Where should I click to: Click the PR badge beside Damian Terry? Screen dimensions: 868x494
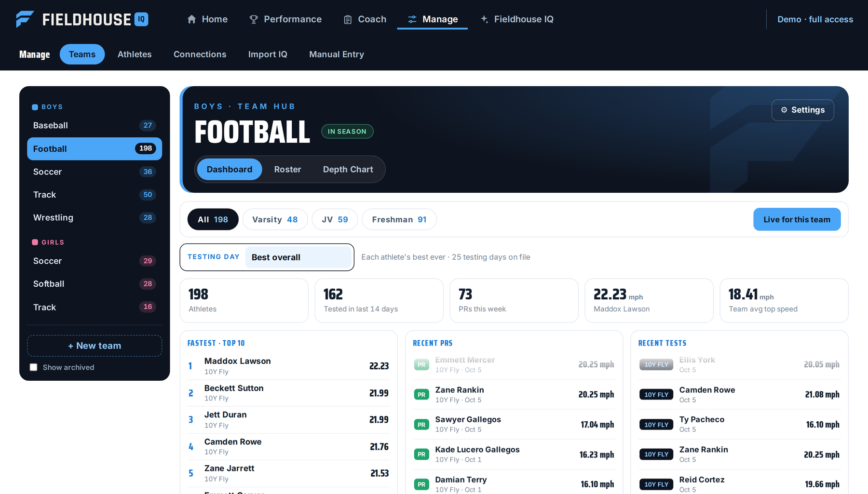[421, 484]
